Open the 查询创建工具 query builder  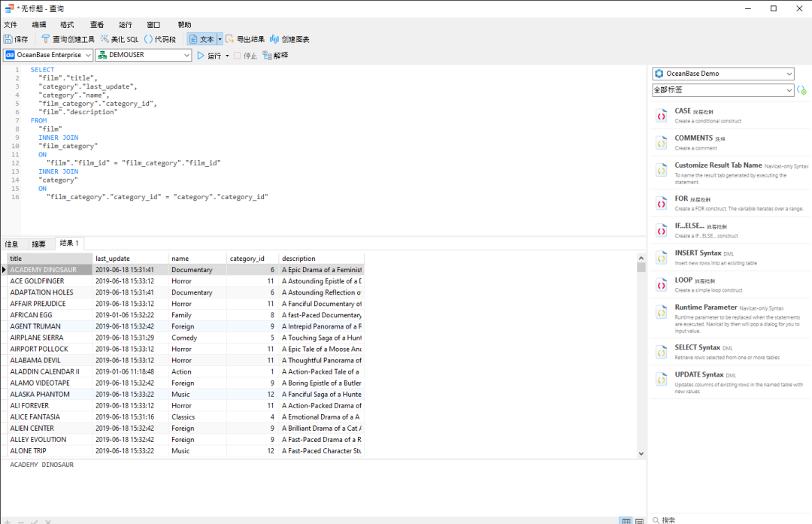pyautogui.click(x=68, y=39)
